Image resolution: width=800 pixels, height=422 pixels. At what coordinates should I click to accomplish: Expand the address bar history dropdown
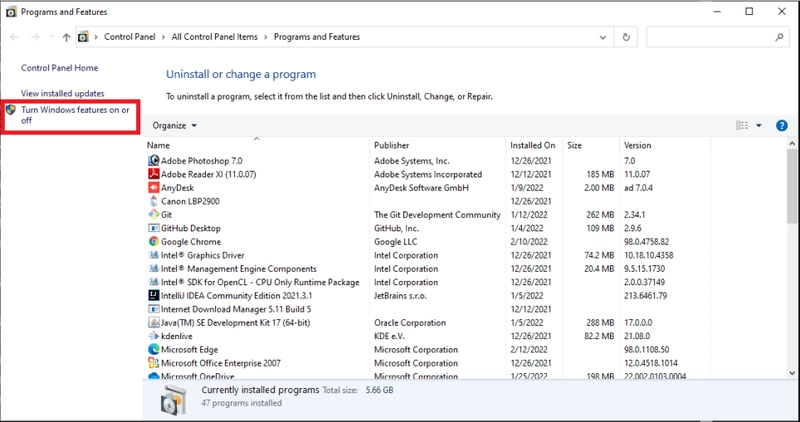(603, 37)
